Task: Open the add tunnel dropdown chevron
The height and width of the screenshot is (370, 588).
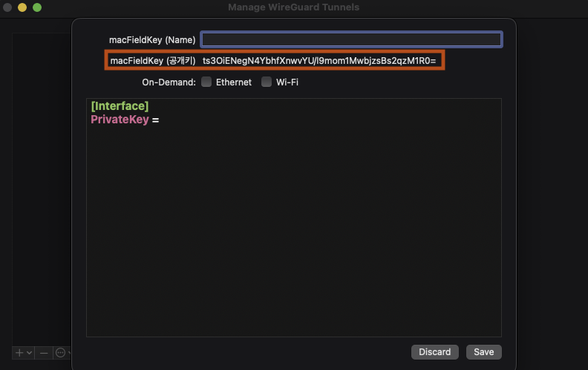Action: [29, 353]
